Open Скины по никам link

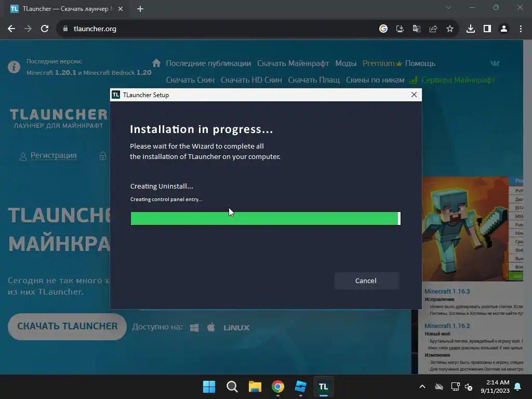(x=375, y=80)
